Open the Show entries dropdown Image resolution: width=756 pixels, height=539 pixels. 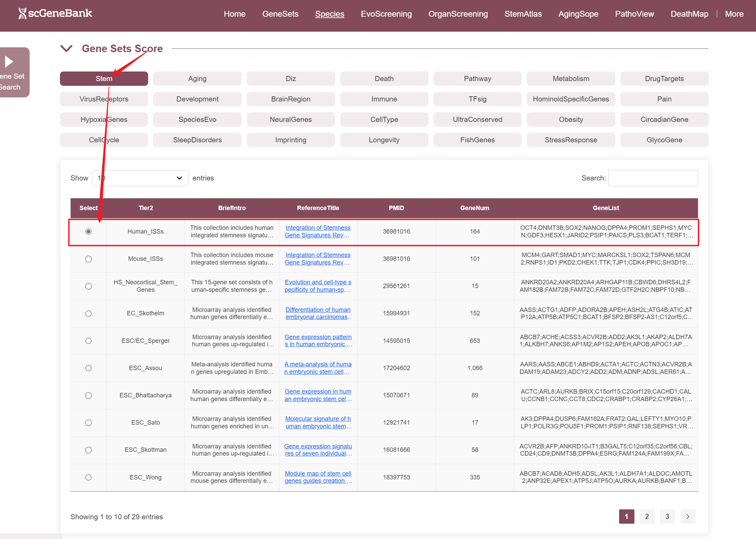140,178
